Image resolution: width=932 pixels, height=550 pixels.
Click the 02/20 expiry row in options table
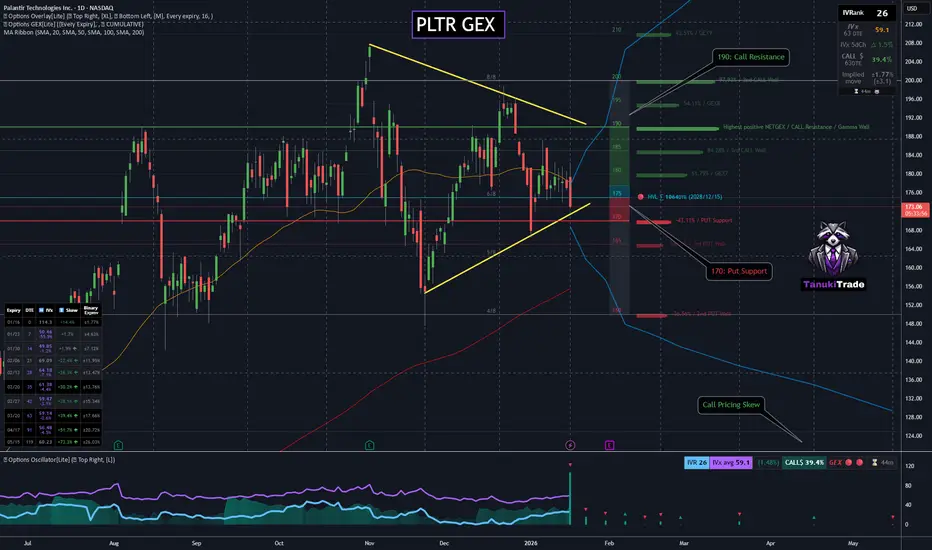tap(53, 387)
